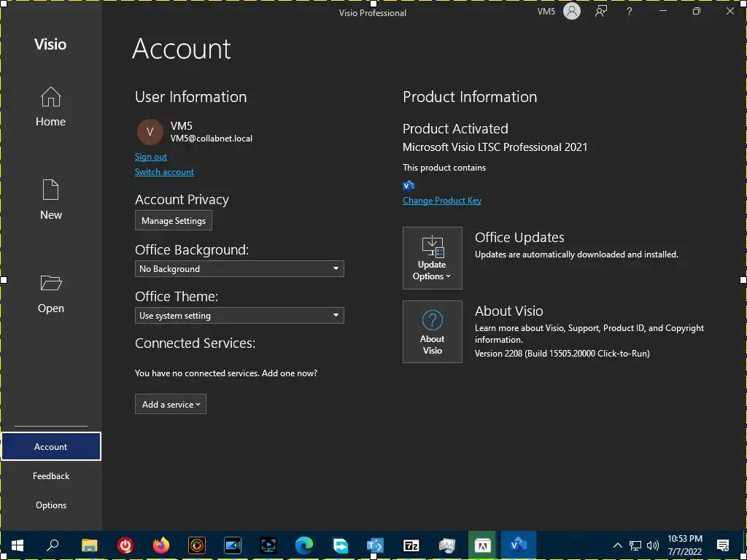The image size is (747, 560).
Task: Click the VM5@collabnet.local email text
Action: (212, 139)
